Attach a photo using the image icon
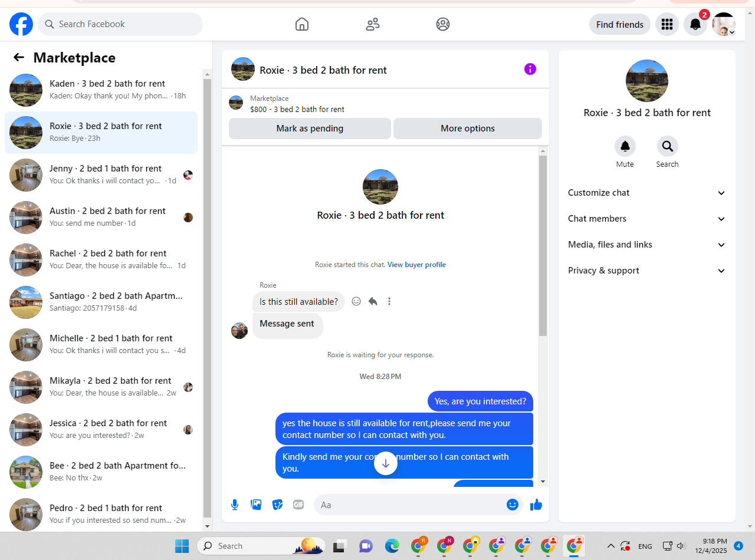The image size is (755, 560). click(256, 505)
